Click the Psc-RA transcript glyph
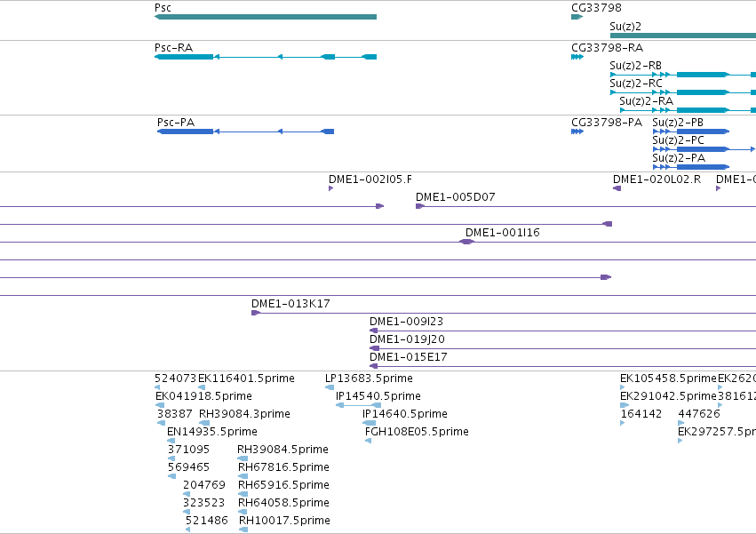The image size is (756, 534). 266,57
